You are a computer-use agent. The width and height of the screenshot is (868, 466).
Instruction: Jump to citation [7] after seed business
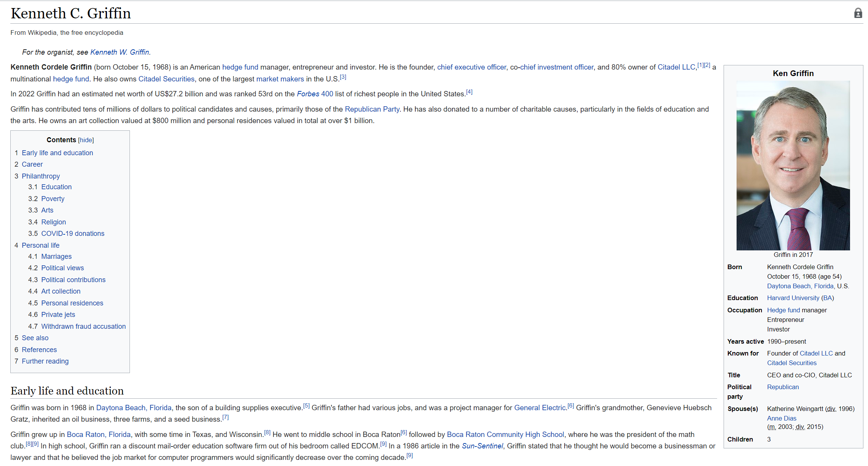point(225,417)
